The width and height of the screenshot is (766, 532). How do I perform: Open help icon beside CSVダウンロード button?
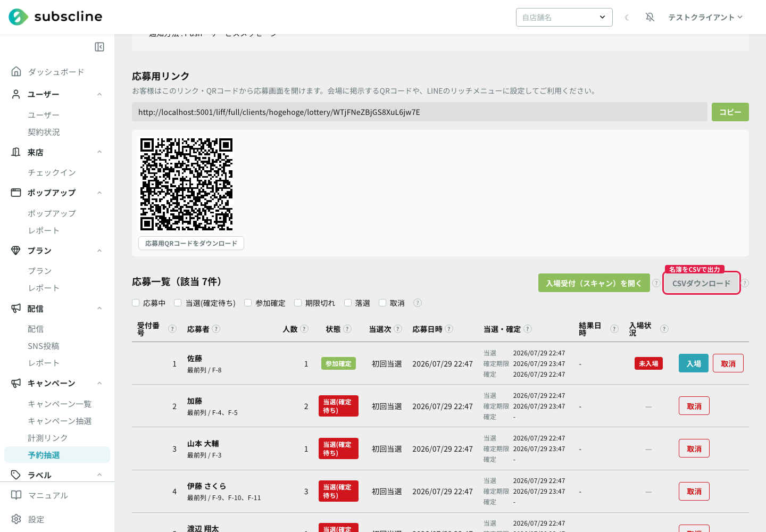click(745, 283)
